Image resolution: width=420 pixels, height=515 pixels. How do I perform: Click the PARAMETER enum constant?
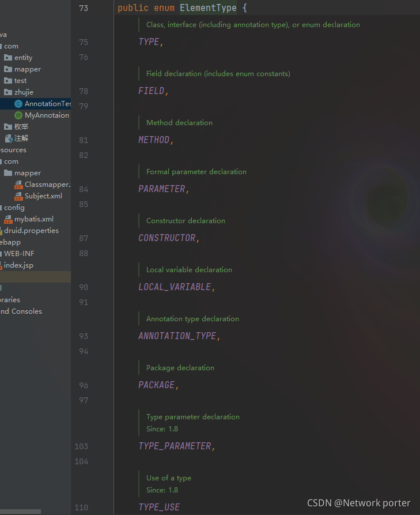click(161, 189)
